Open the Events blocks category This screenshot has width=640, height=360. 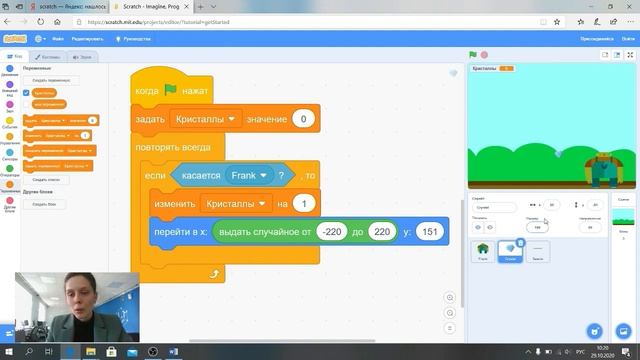tap(10, 122)
